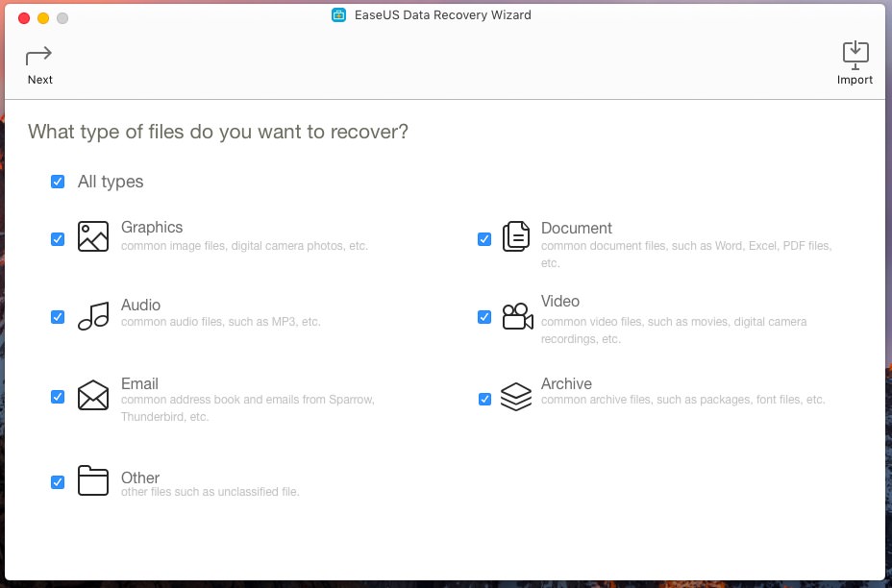
Task: Click the Other folder icon
Action: coord(93,480)
